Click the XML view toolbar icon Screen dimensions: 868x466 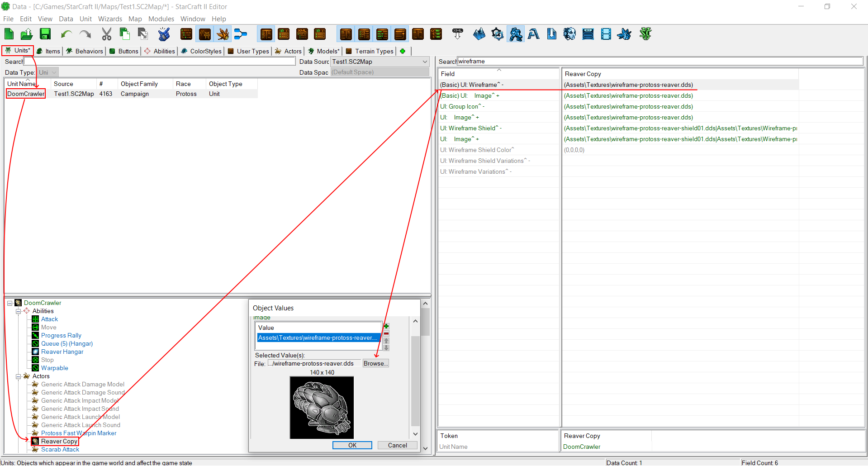(x=302, y=34)
